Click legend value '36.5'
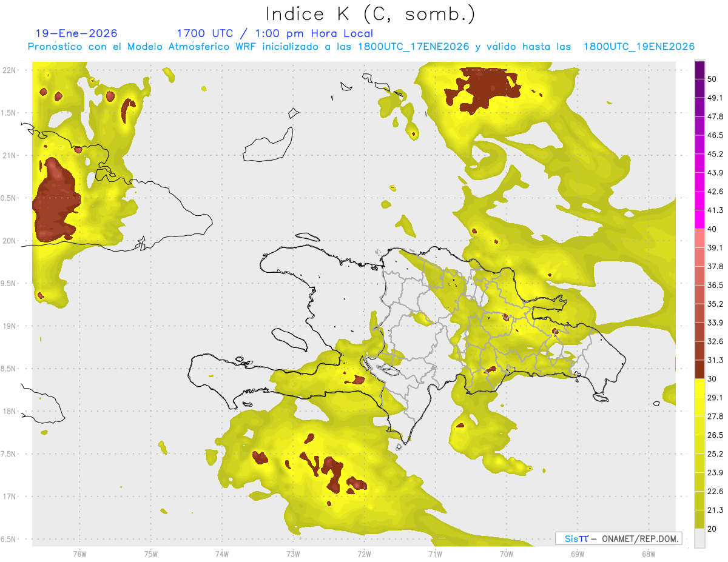The width and height of the screenshot is (728, 562). [715, 285]
